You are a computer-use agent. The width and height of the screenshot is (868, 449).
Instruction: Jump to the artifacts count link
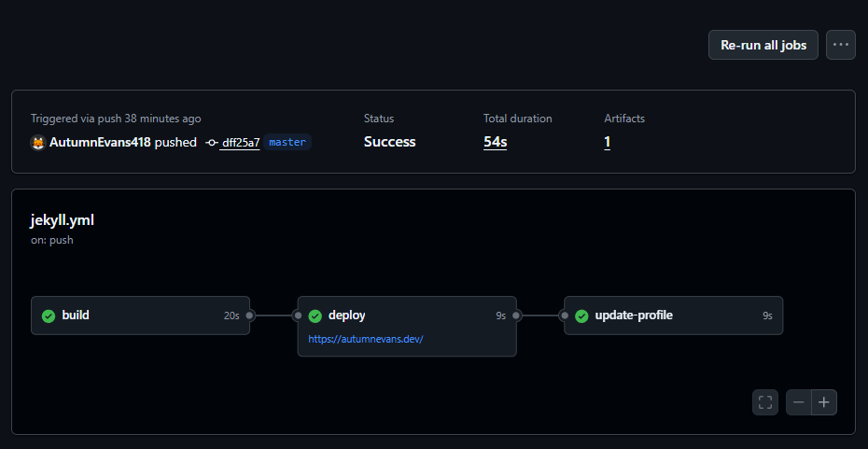tap(608, 142)
